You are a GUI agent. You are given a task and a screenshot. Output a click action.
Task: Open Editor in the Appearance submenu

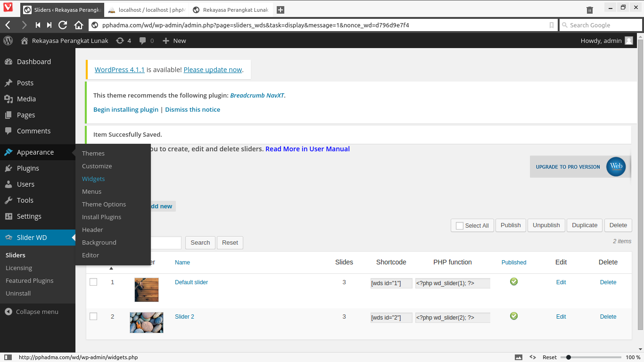91,255
